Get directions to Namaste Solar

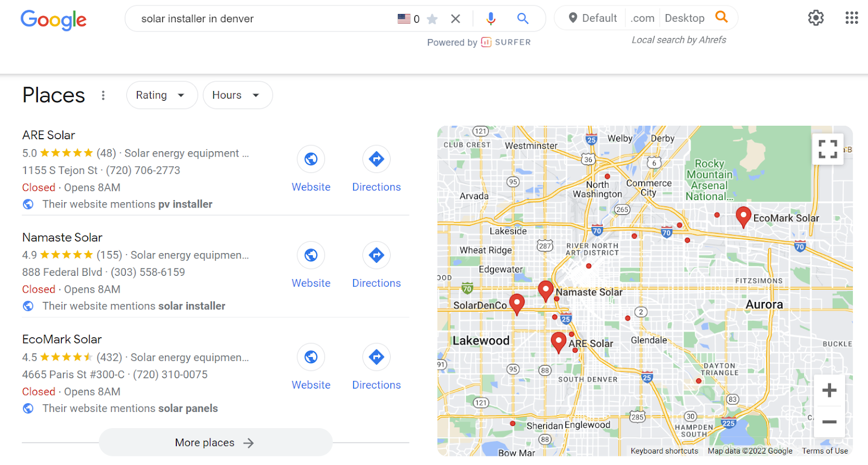tap(376, 255)
